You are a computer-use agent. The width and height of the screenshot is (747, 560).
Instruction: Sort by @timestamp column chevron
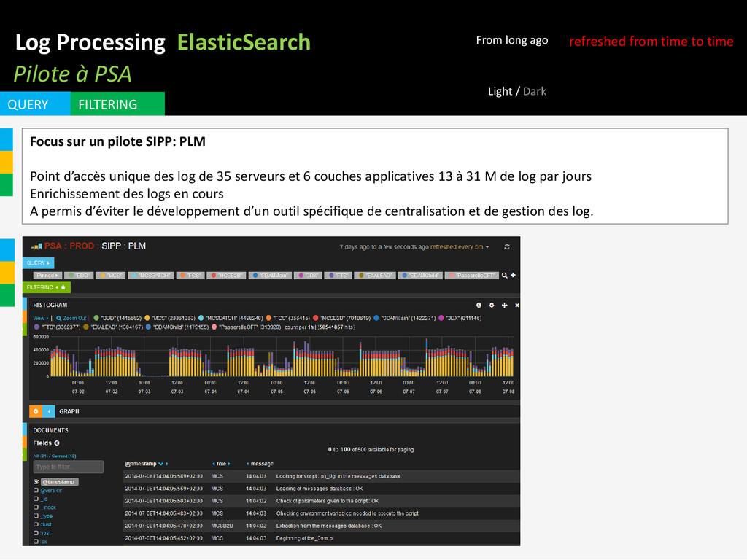click(161, 464)
